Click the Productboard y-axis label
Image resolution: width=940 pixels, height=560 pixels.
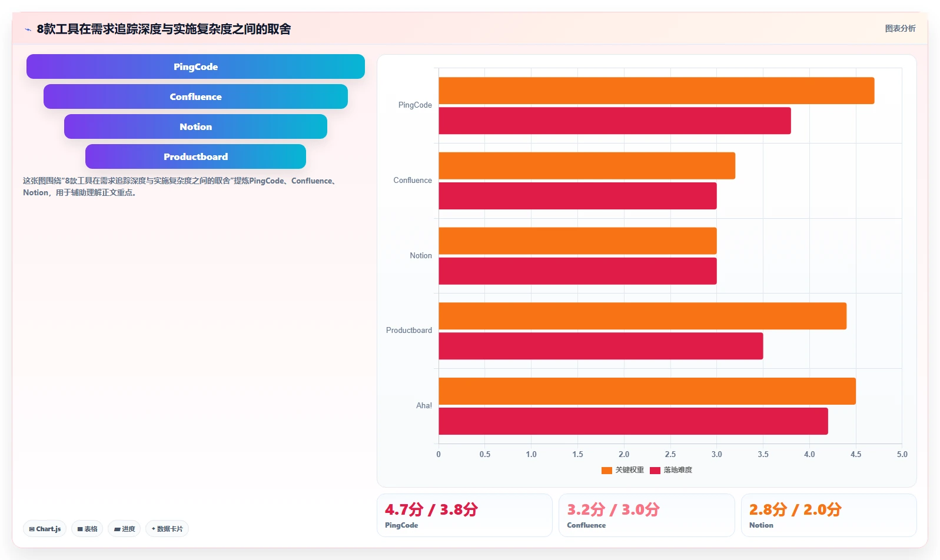(409, 331)
